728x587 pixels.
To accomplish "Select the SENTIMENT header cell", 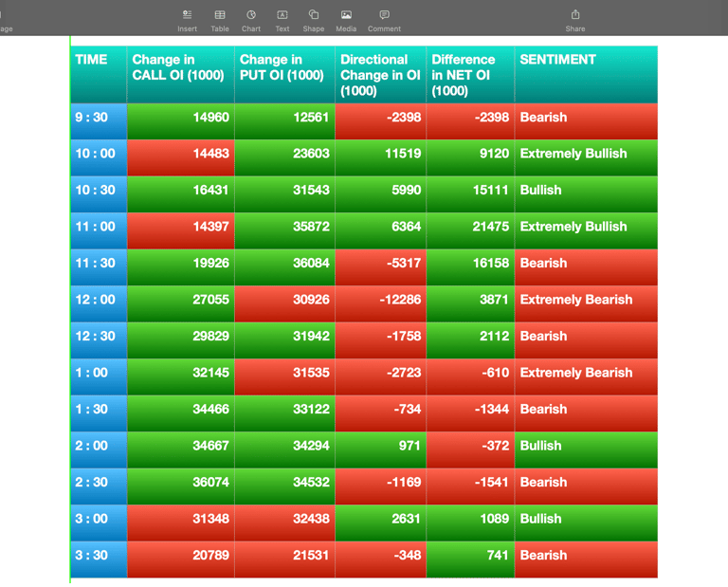I will [586, 74].
